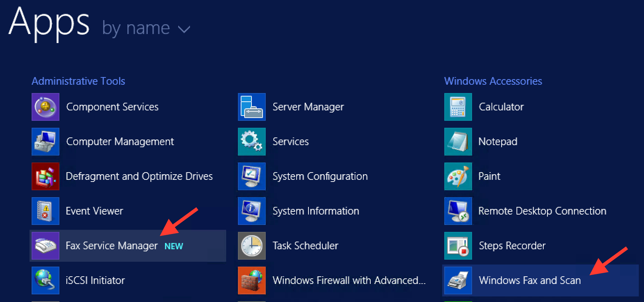Select the Fax Service Manager icon

point(46,246)
